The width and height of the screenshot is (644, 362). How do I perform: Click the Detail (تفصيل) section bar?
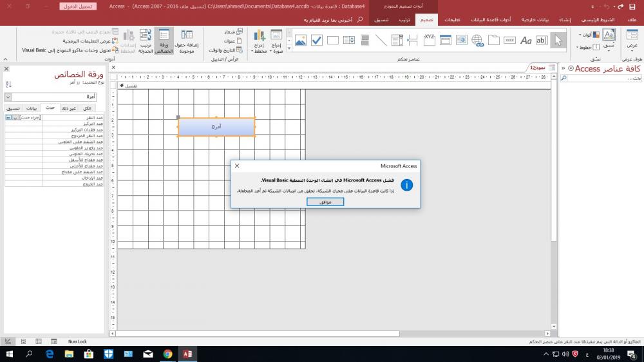tap(334, 86)
